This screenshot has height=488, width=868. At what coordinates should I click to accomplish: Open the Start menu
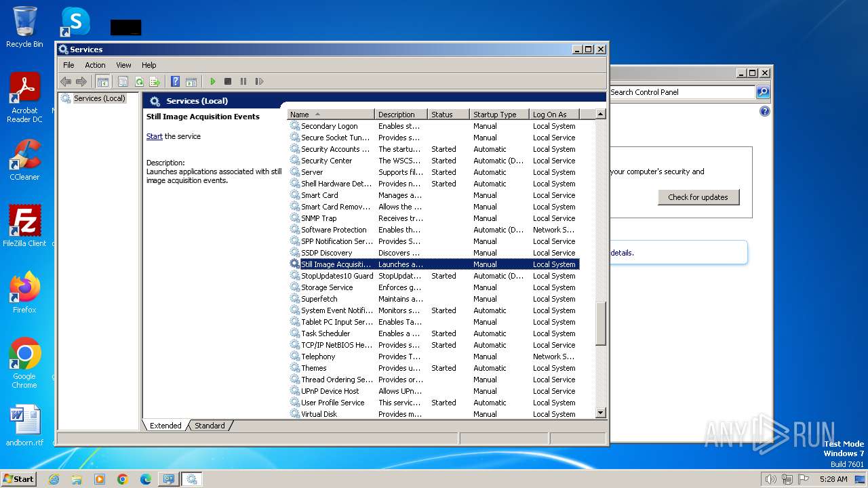coord(18,479)
